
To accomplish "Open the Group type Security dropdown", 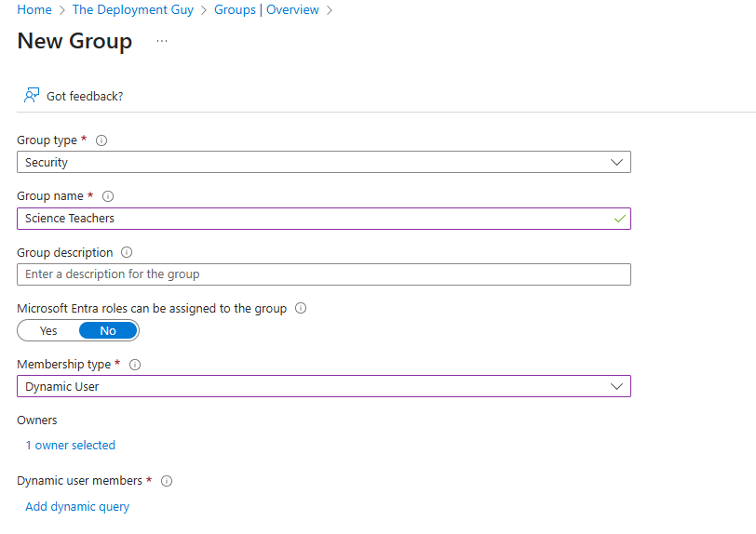I will pos(323,162).
